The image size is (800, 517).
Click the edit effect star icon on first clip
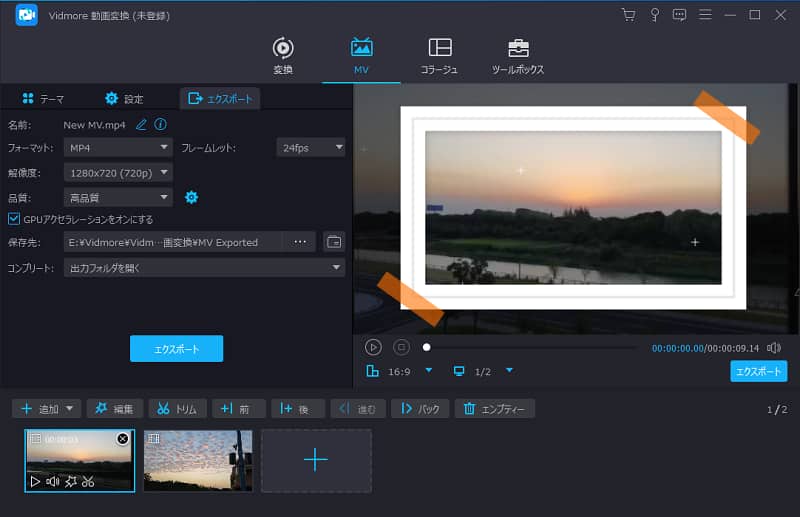[x=71, y=481]
